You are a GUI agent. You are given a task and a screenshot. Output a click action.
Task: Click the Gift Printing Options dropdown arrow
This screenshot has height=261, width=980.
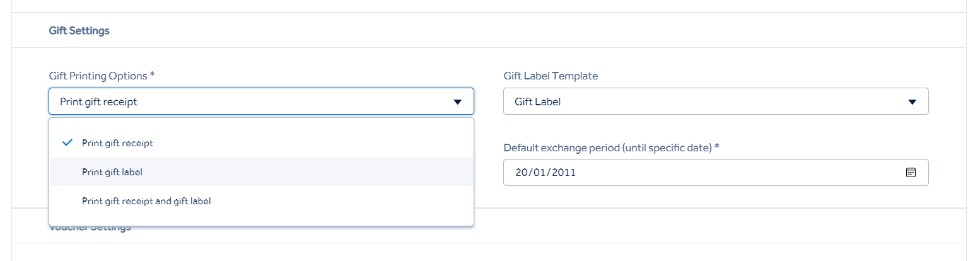click(458, 101)
